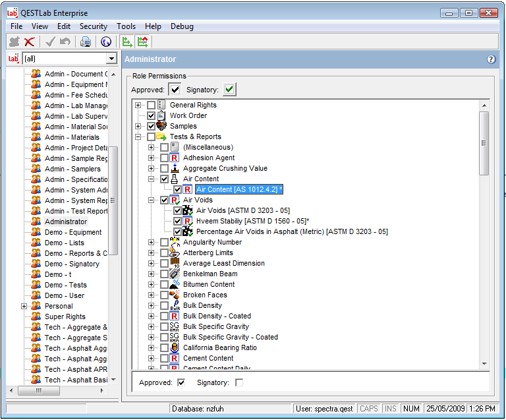Click the Signatory legend button with green checkmark
The width and height of the screenshot is (506, 420).
[x=229, y=90]
